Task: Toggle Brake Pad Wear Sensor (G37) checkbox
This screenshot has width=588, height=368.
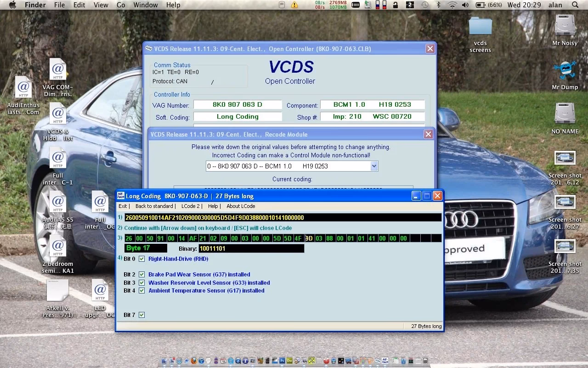Action: coord(141,275)
